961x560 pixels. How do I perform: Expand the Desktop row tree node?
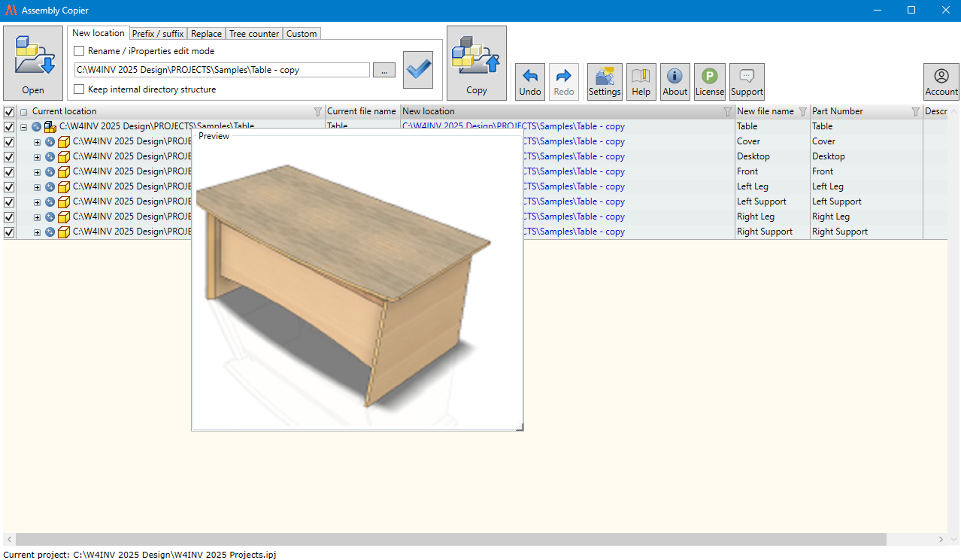(37, 157)
